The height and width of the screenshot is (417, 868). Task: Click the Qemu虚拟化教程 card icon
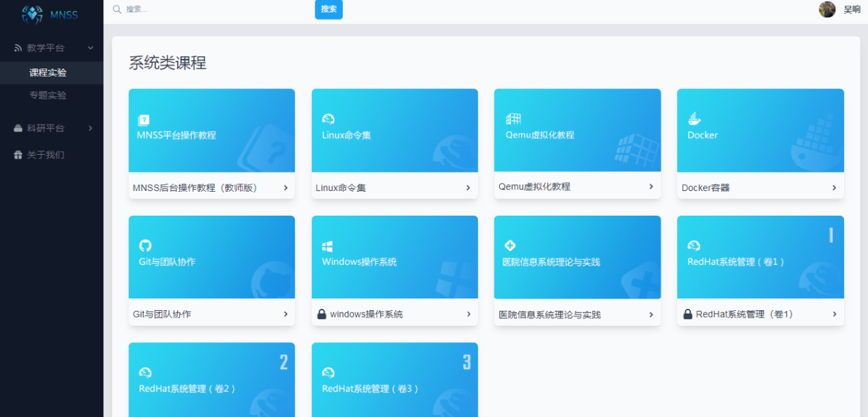click(x=513, y=119)
